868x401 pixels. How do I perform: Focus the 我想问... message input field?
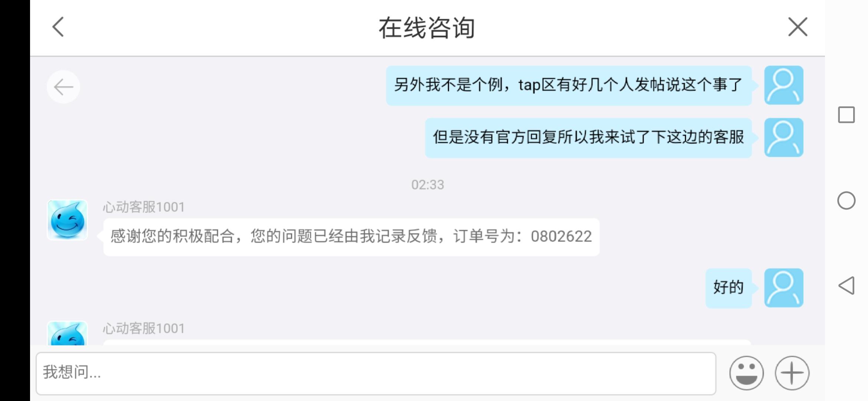click(376, 373)
